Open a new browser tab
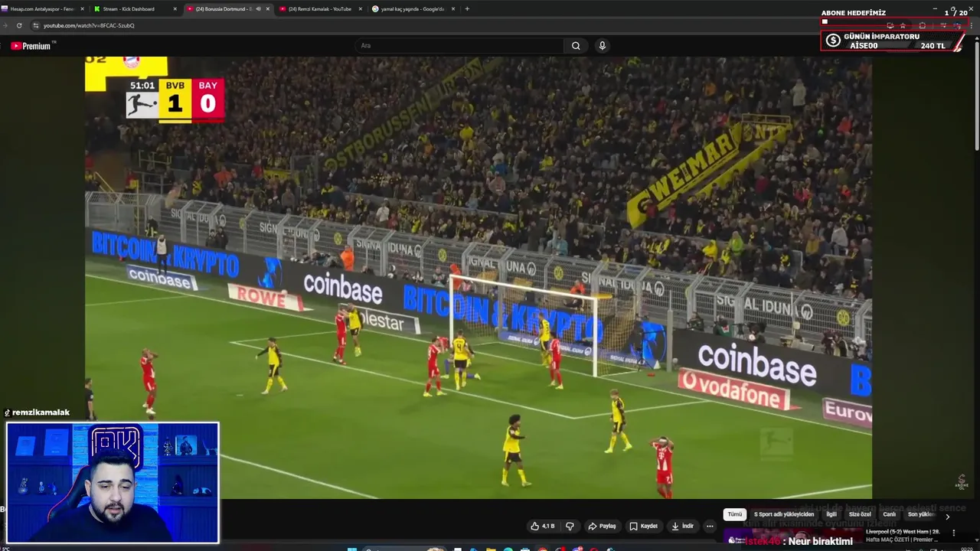 (x=467, y=9)
